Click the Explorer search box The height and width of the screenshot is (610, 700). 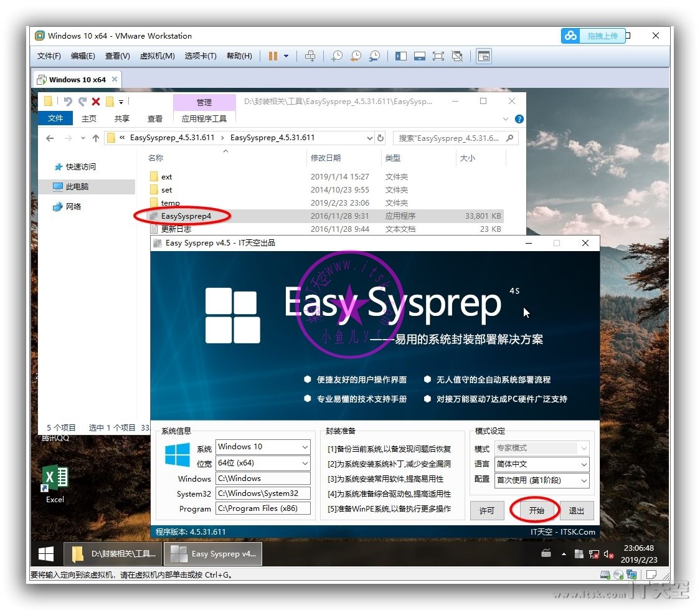tap(455, 138)
